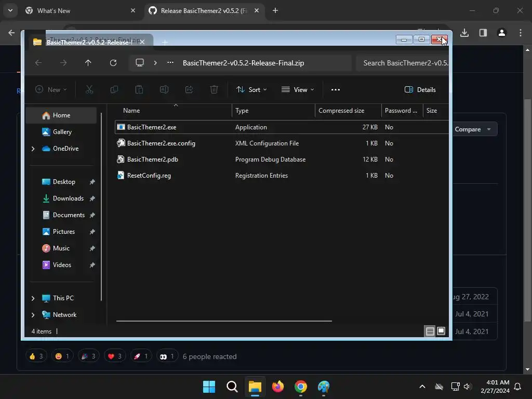The height and width of the screenshot is (399, 532).
Task: Click the Paste clipboard icon
Action: [139, 89]
